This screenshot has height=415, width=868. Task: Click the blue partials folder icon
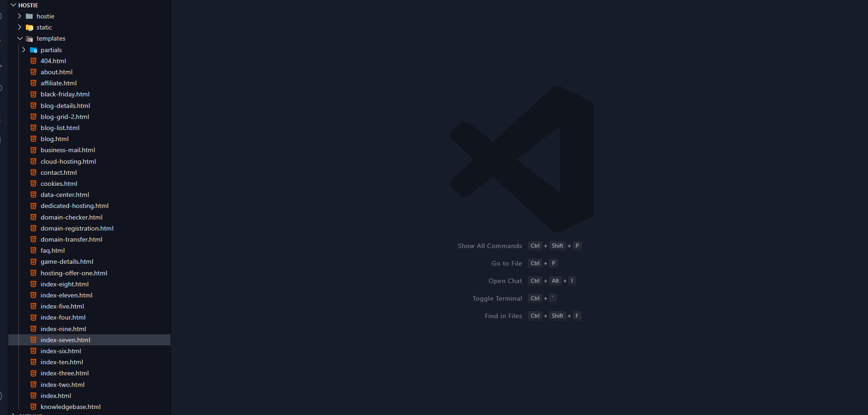tap(34, 50)
